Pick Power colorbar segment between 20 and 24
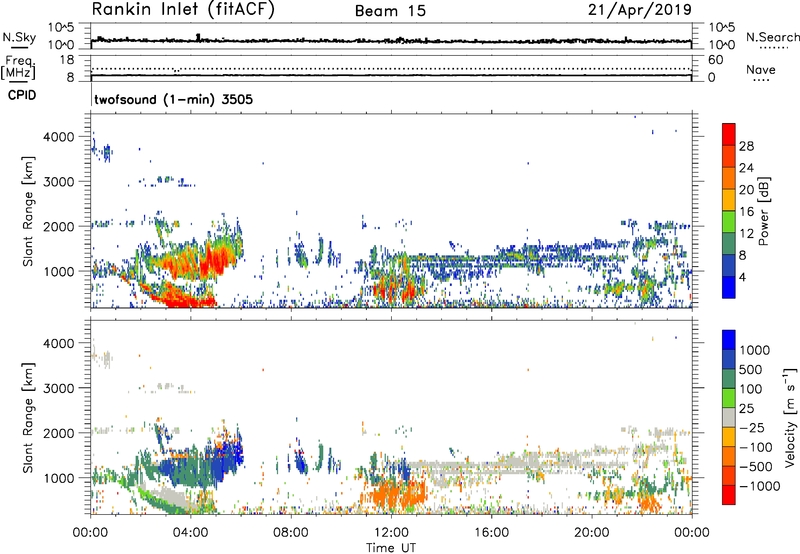 (x=729, y=178)
